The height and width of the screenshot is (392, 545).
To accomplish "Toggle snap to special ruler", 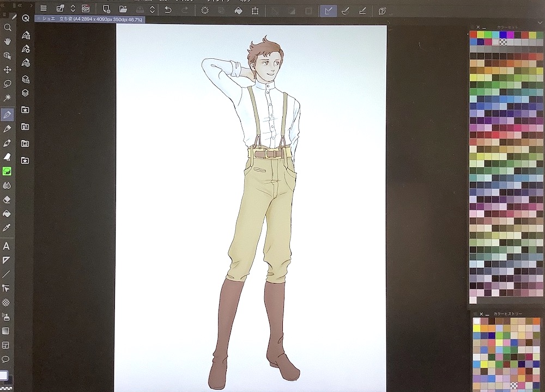I will (x=346, y=10).
